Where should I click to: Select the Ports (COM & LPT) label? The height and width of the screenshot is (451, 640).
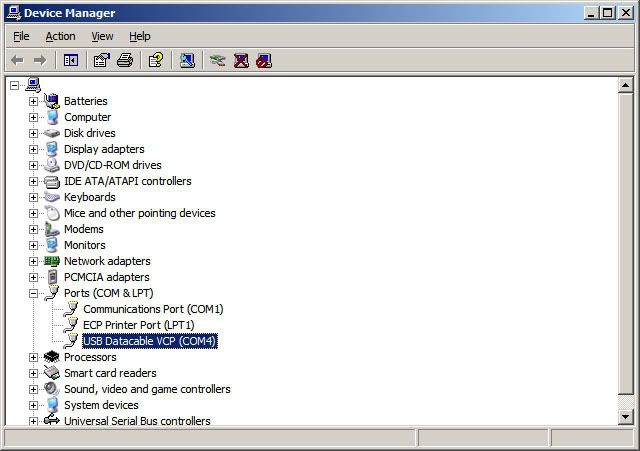(x=109, y=293)
